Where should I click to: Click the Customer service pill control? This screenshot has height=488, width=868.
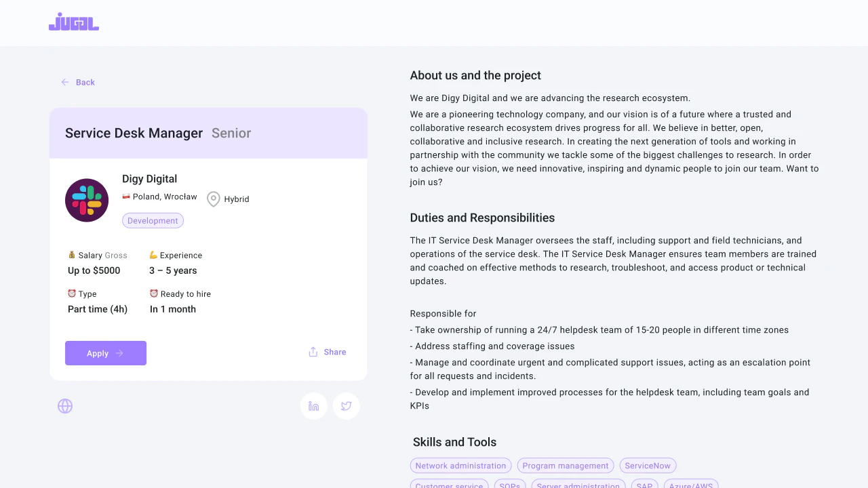(x=449, y=484)
